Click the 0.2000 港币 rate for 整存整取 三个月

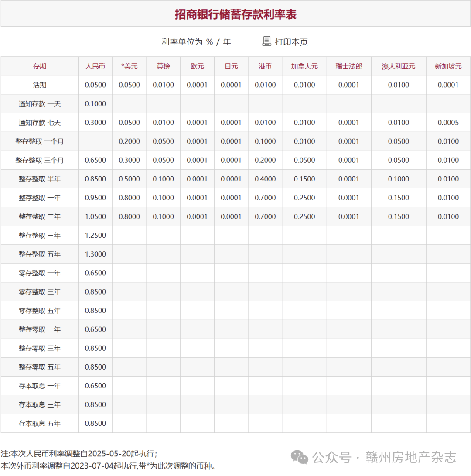point(265,160)
